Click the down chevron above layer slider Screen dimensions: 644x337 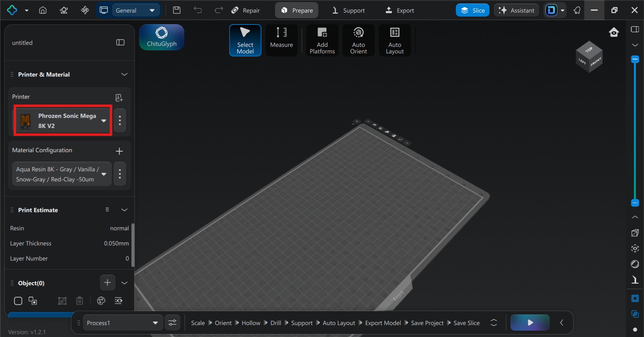(635, 45)
